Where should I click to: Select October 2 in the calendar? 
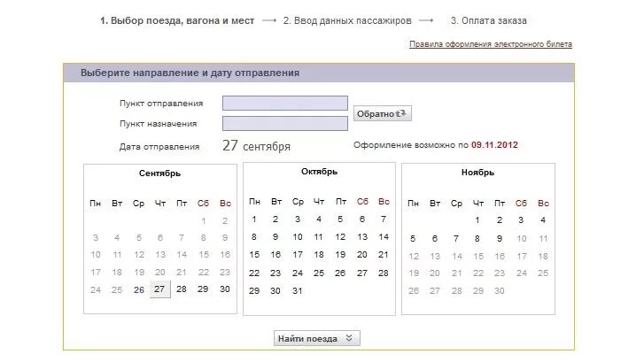(x=275, y=220)
